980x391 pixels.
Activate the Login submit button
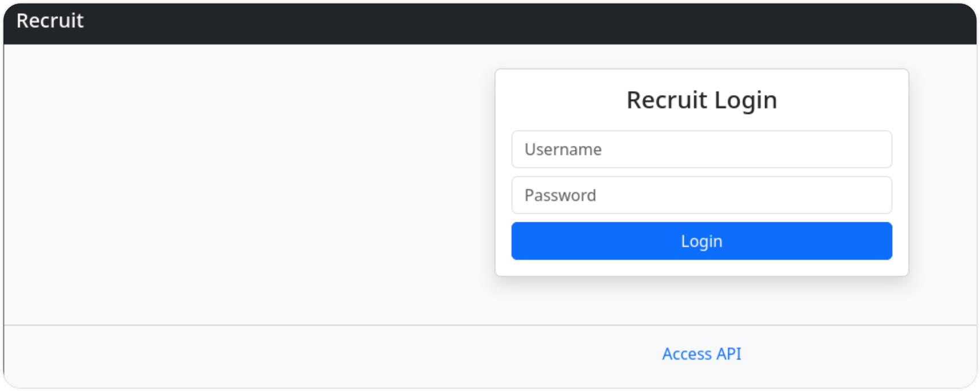point(701,241)
